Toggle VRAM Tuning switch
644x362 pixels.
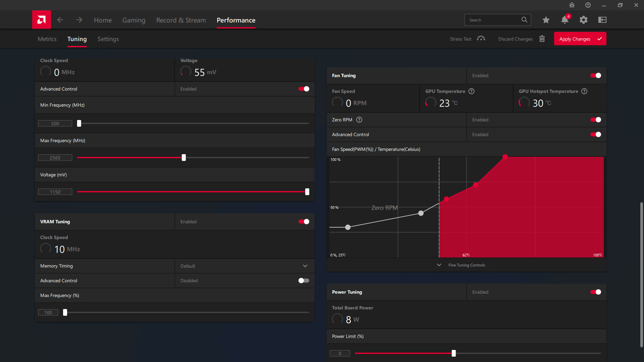304,222
